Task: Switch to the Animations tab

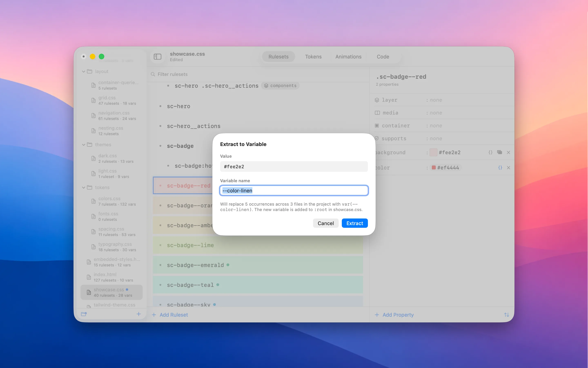Action: (348, 56)
